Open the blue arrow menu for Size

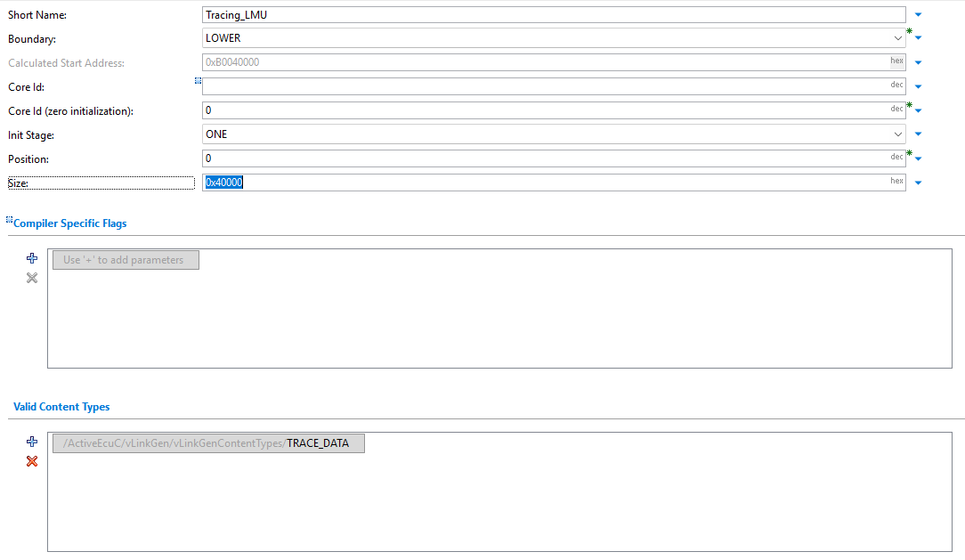click(918, 183)
